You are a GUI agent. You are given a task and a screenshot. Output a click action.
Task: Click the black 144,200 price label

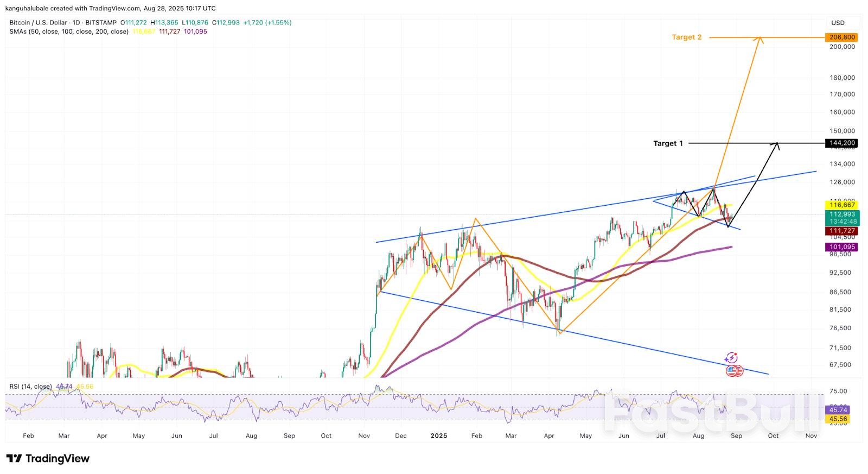click(x=842, y=143)
